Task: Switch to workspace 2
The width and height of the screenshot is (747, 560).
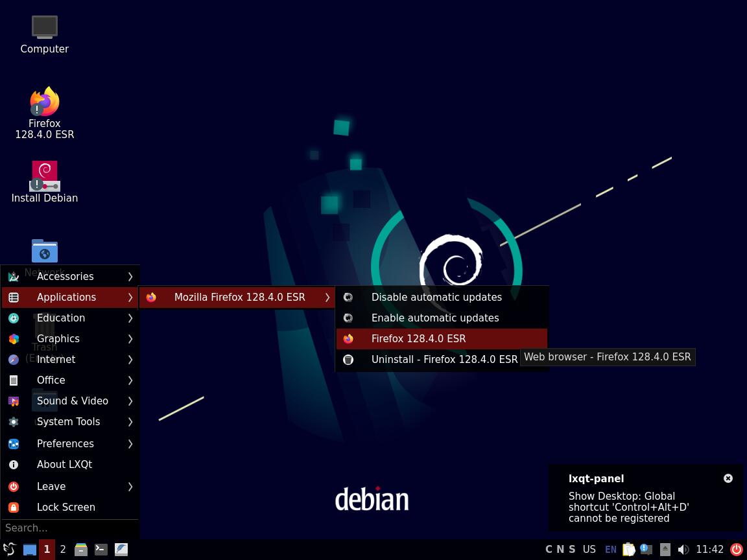Action: pyautogui.click(x=63, y=550)
